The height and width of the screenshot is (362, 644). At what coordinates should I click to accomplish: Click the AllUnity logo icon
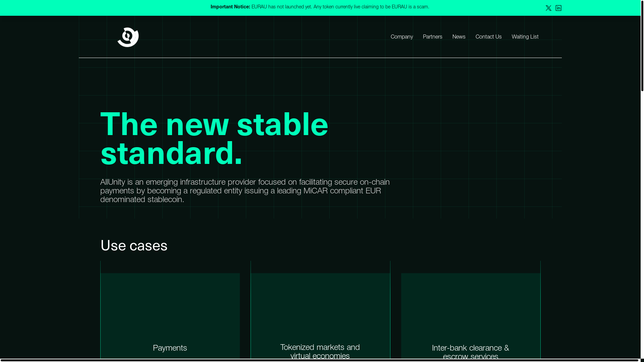tap(128, 37)
